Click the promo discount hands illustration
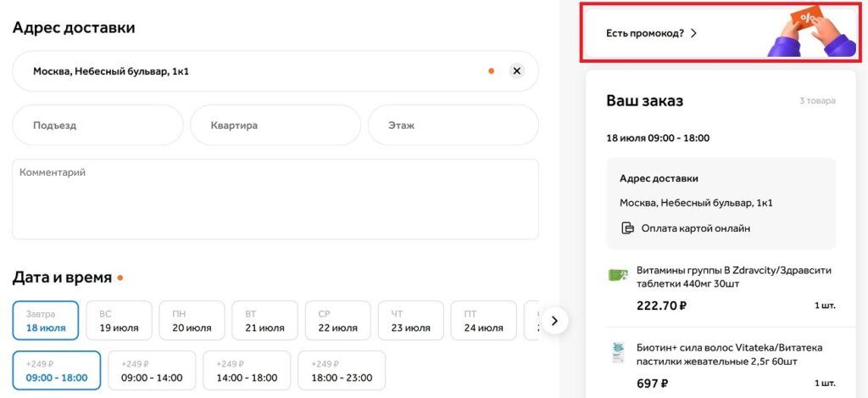The width and height of the screenshot is (868, 398). tap(811, 33)
